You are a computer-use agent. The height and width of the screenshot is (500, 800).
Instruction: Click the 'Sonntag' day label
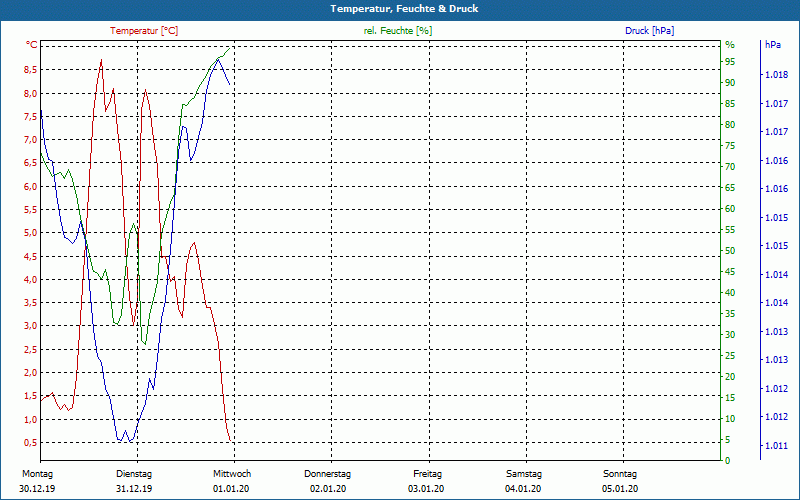(620, 474)
